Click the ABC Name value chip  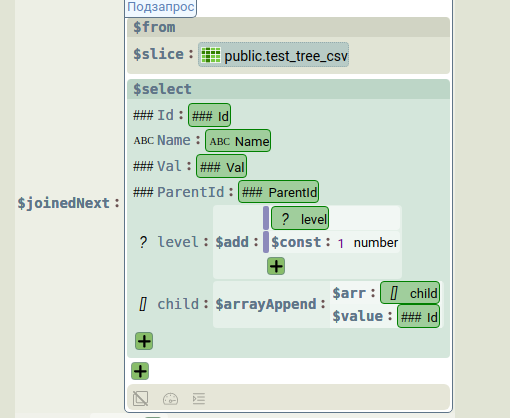click(x=238, y=141)
